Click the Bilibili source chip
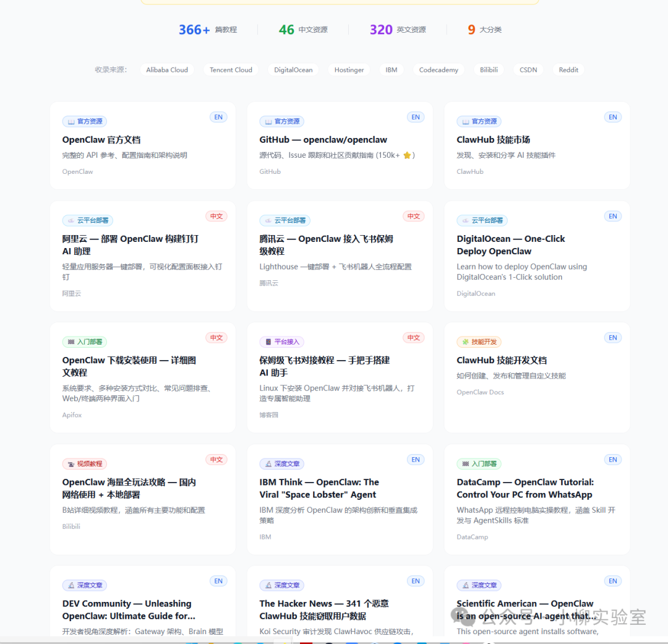This screenshot has height=644, width=668. click(x=489, y=70)
